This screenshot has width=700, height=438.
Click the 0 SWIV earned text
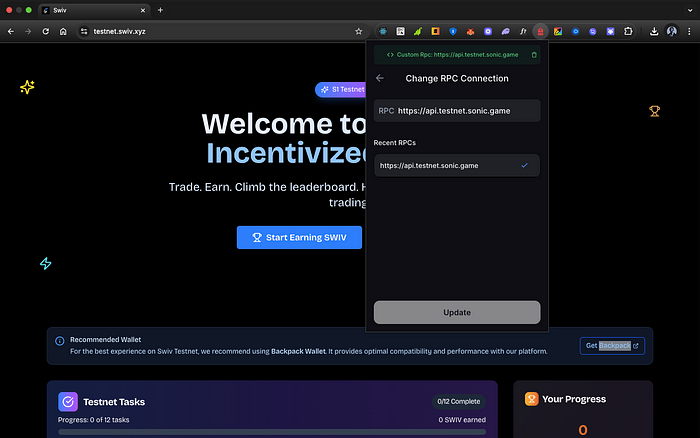(x=462, y=420)
